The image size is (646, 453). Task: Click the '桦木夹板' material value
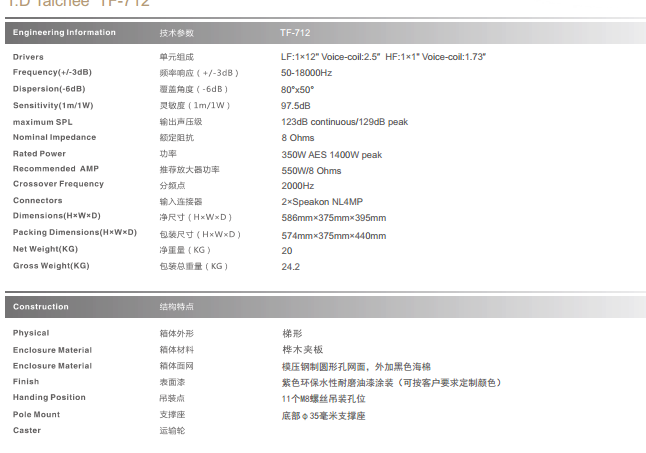pos(302,350)
